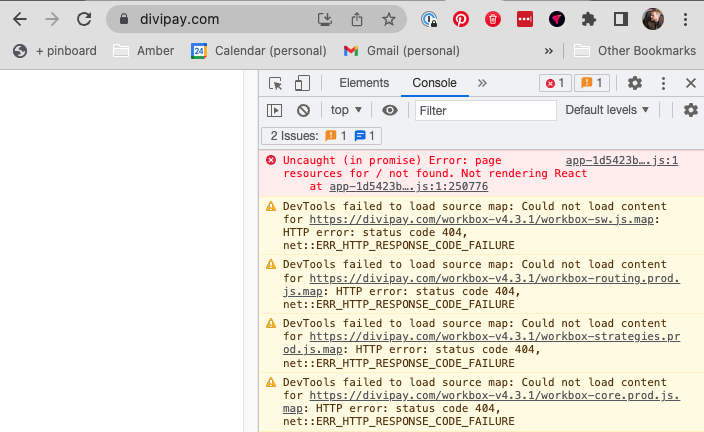Toggle the device toolbar in DevTools

tap(302, 84)
